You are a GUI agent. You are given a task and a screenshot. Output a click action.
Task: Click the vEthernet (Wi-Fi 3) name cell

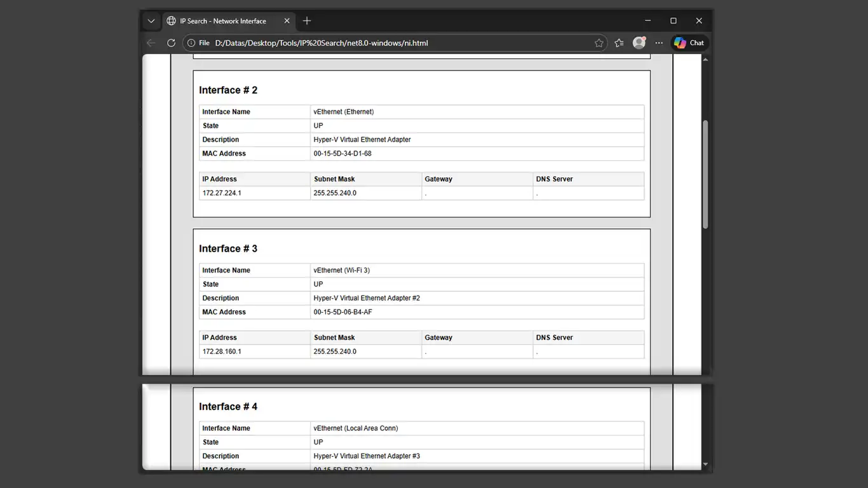[477, 270]
